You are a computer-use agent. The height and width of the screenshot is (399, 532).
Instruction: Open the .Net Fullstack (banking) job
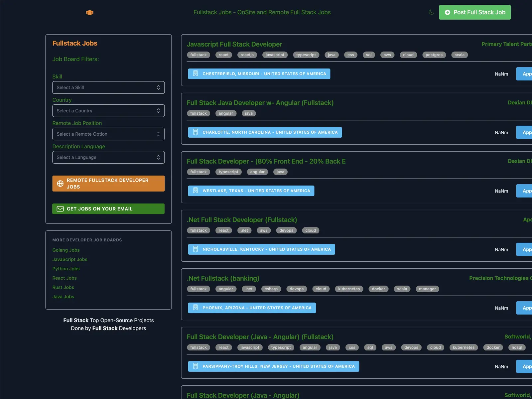click(x=223, y=278)
